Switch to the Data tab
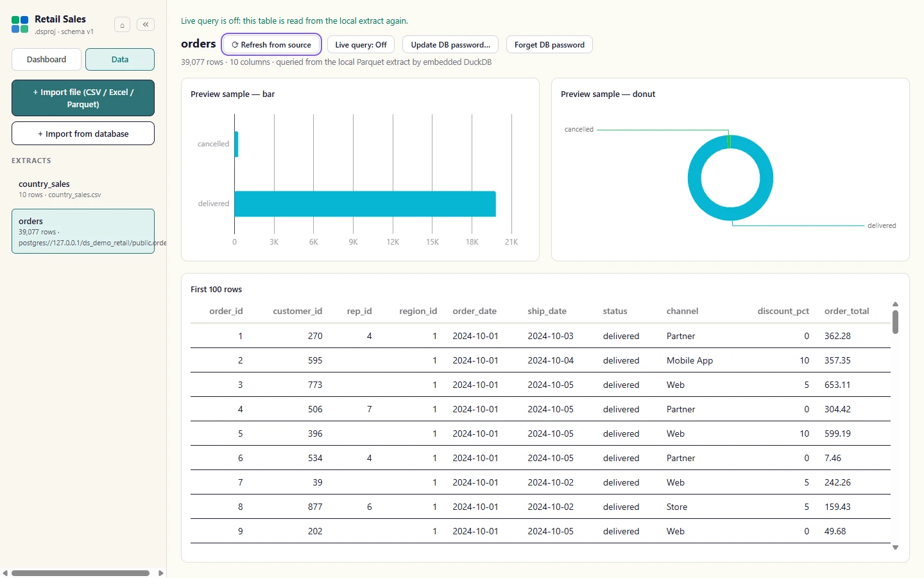This screenshot has width=924, height=578. (x=120, y=59)
